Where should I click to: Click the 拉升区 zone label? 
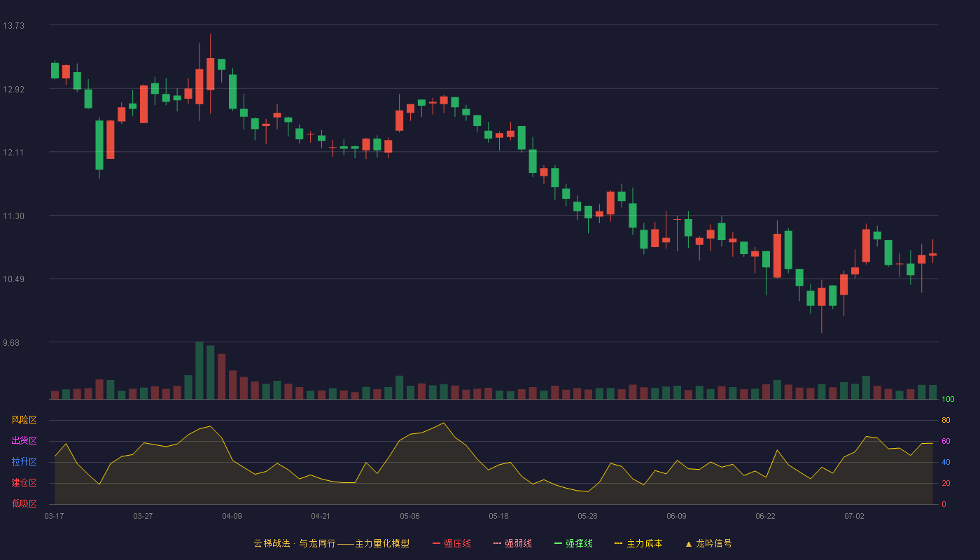(x=24, y=462)
